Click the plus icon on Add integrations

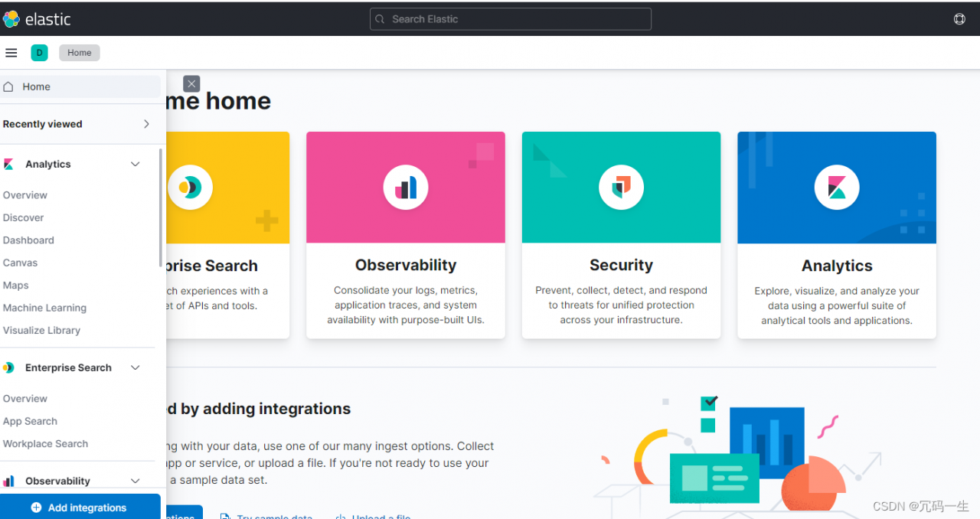pyautogui.click(x=36, y=508)
